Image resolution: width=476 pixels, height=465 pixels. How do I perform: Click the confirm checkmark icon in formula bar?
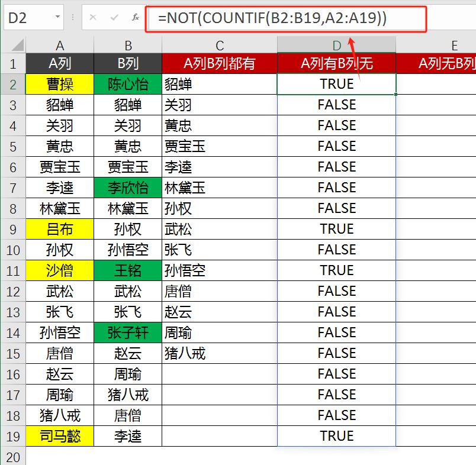[x=114, y=18]
